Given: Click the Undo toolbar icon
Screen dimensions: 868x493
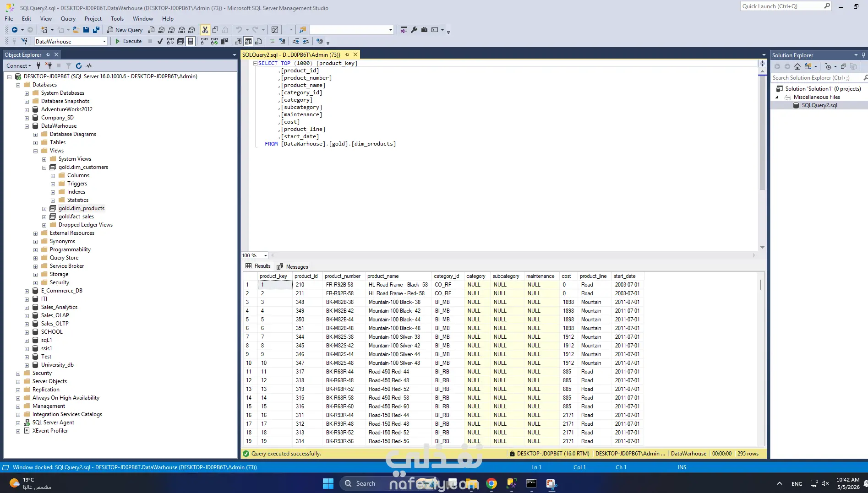Looking at the screenshot, I should point(239,30).
